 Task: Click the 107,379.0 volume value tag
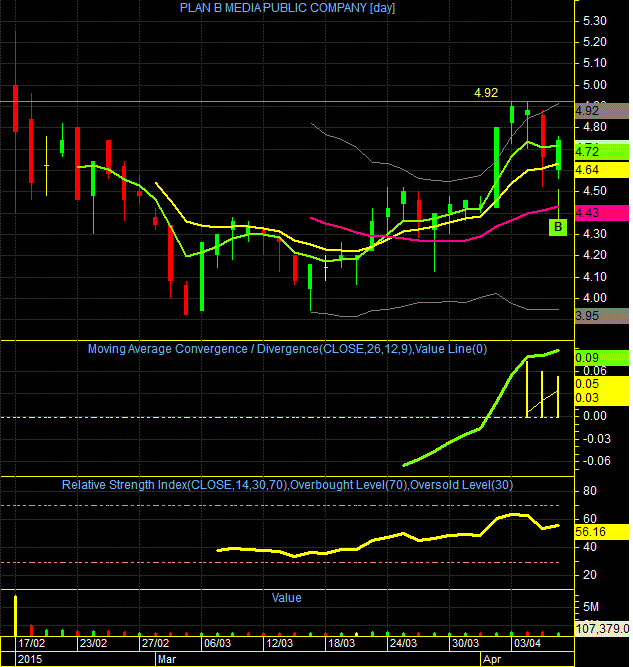[x=602, y=628]
